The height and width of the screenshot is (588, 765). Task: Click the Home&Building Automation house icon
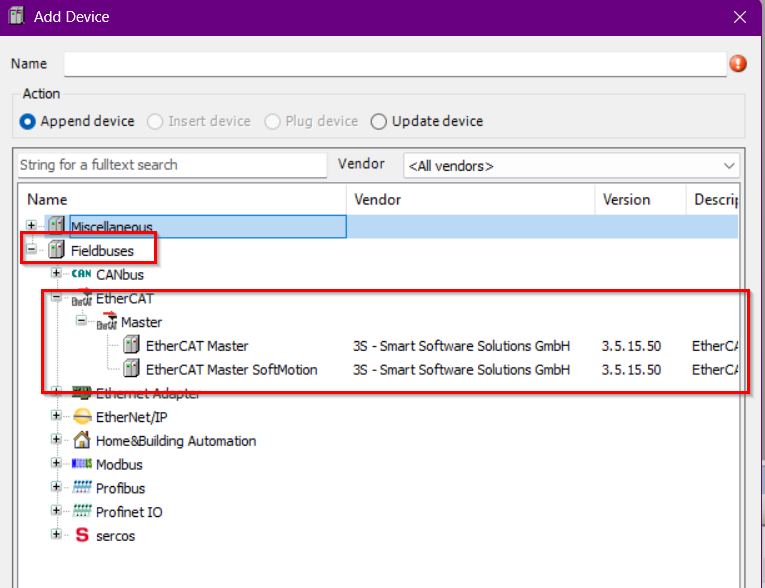(82, 441)
